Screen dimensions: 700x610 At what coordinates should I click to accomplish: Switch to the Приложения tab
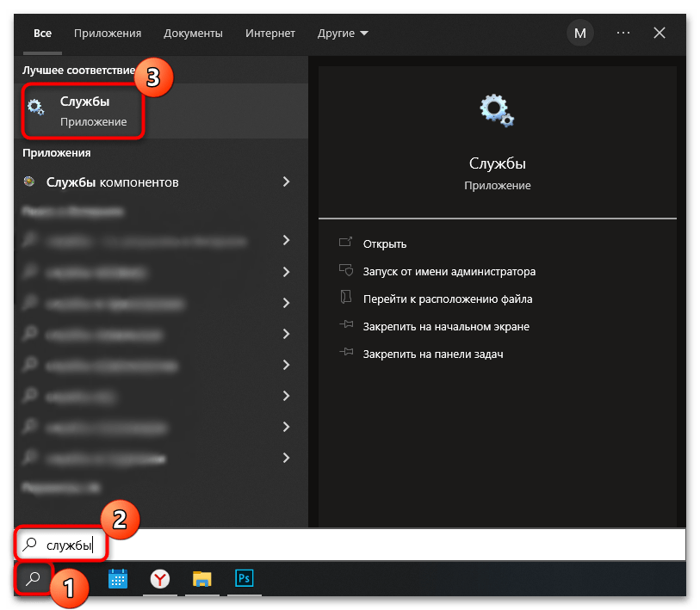[107, 34]
